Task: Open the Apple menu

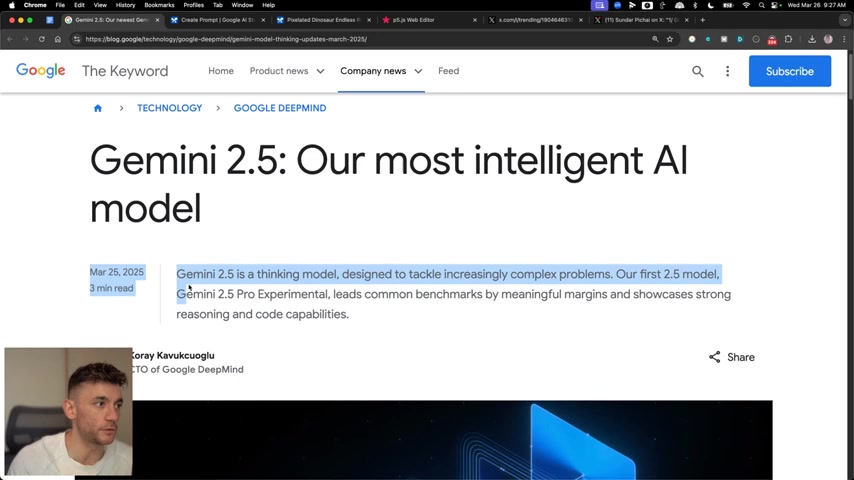Action: pos(12,5)
